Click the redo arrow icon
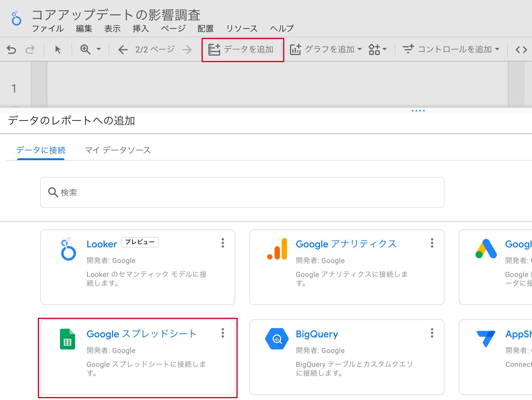Viewport: 532px width, 400px height. pos(30,49)
